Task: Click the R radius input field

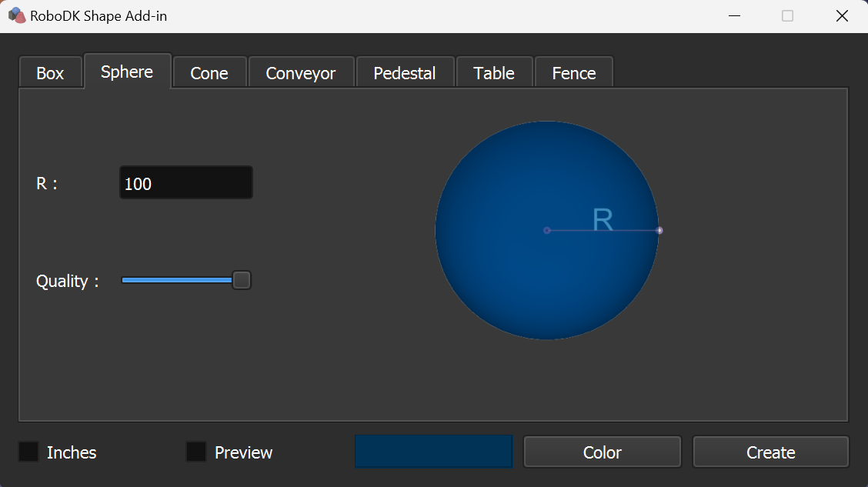Action: (x=186, y=183)
